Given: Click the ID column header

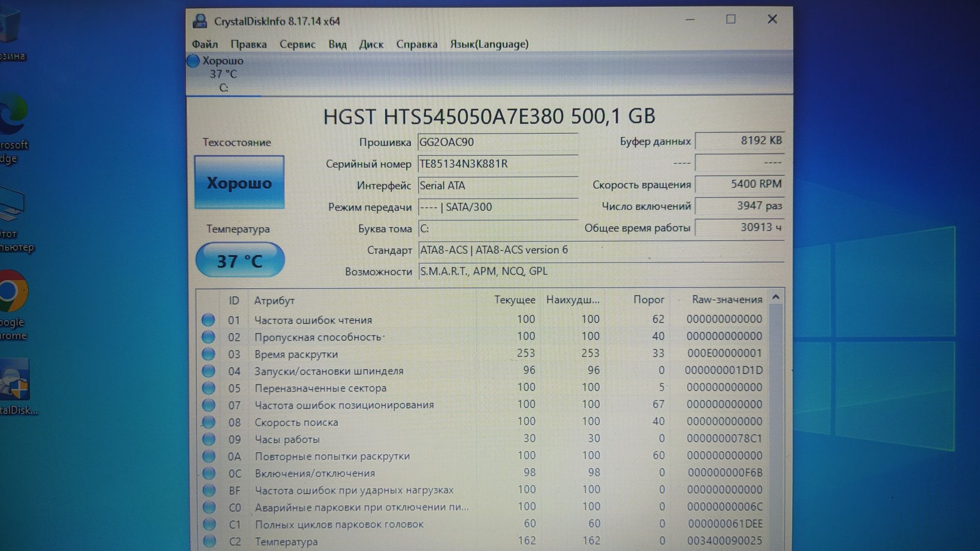Looking at the screenshot, I should pos(234,301).
